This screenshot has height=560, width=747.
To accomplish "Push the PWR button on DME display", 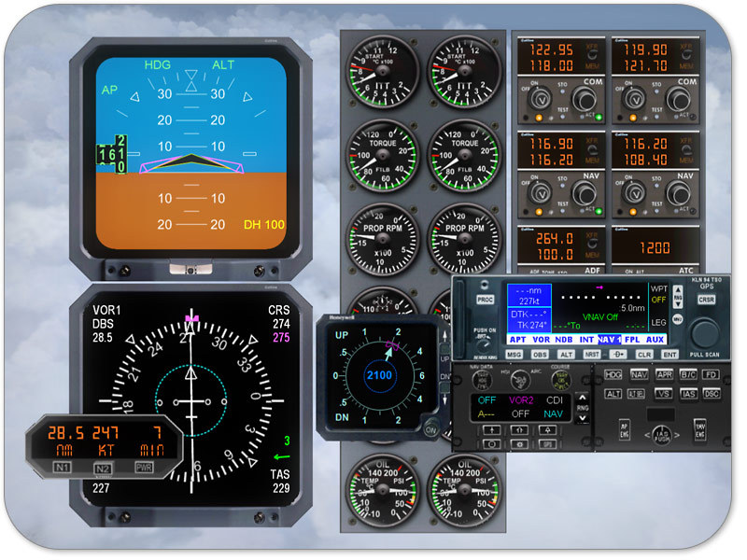I will (x=144, y=468).
